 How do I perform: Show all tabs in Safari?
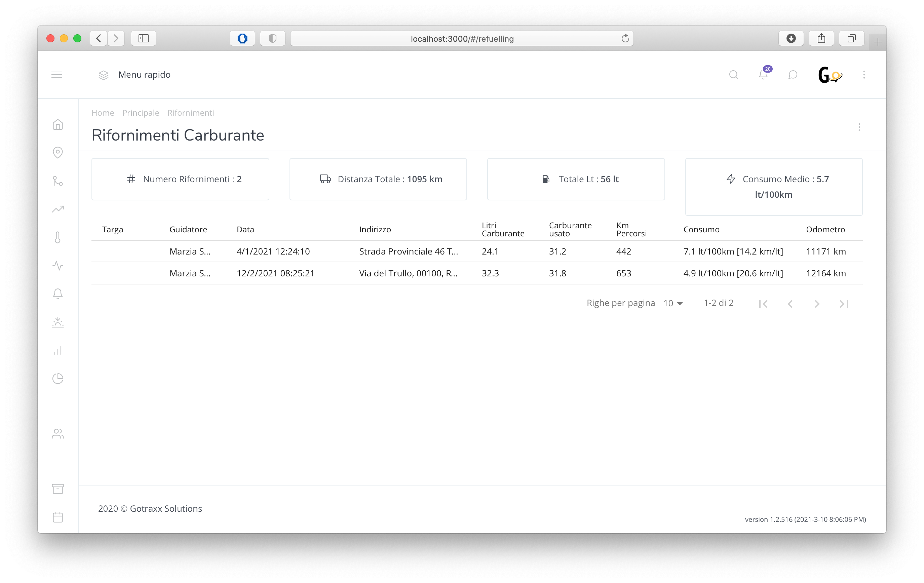[x=851, y=38]
